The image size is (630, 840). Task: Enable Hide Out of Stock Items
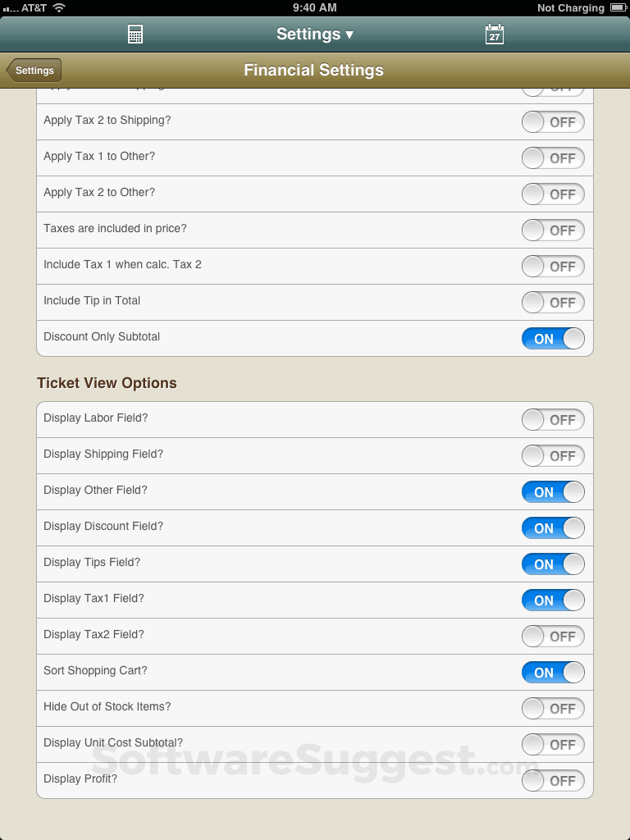[x=553, y=709]
